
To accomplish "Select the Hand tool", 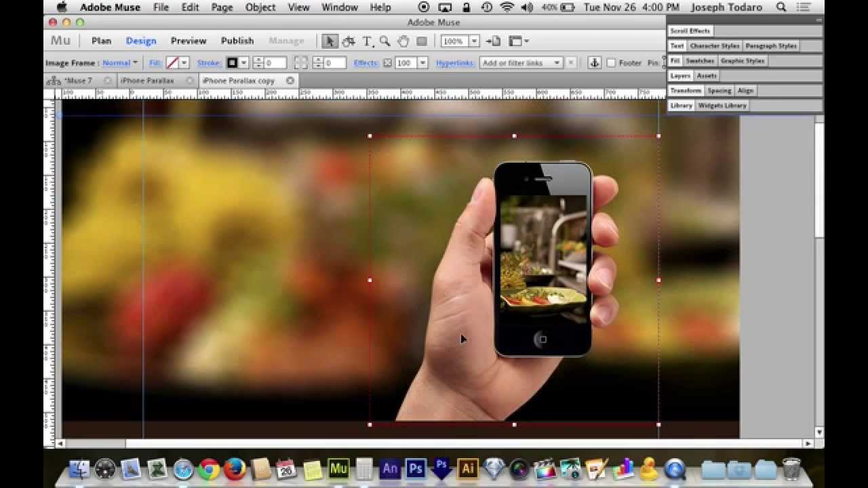I will tap(403, 41).
